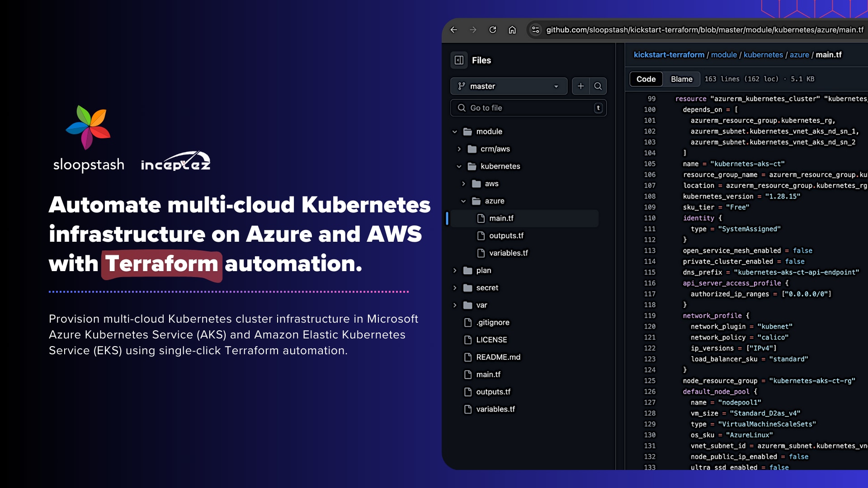
Task: Expand the var folder chevron
Action: (455, 305)
